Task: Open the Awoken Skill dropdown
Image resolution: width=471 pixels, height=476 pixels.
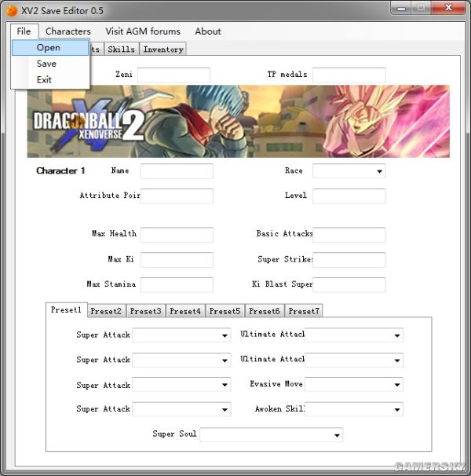Action: click(354, 409)
